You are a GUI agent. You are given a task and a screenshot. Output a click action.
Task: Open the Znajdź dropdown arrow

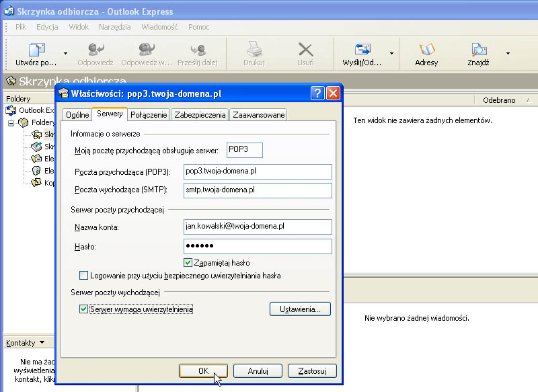coord(508,54)
